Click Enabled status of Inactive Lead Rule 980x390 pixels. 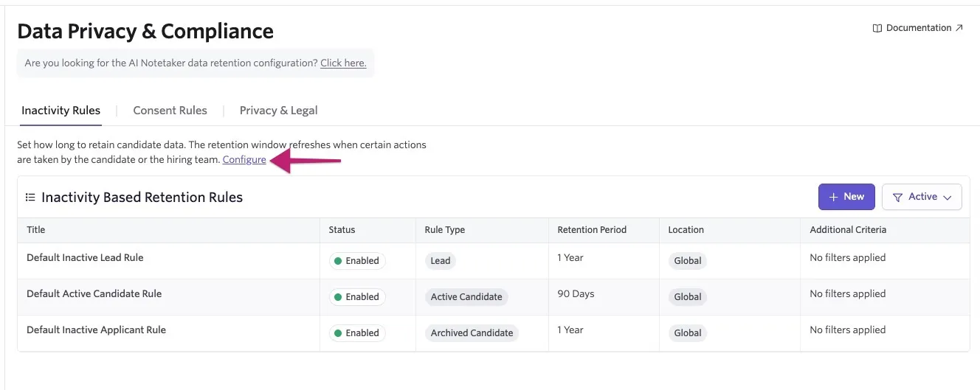(x=357, y=260)
